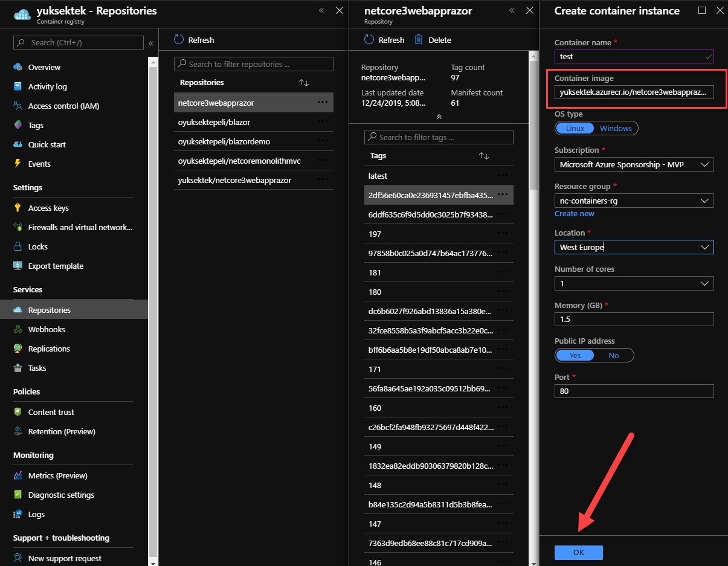Click the Quick start icon
The width and height of the screenshot is (728, 566).
[18, 144]
